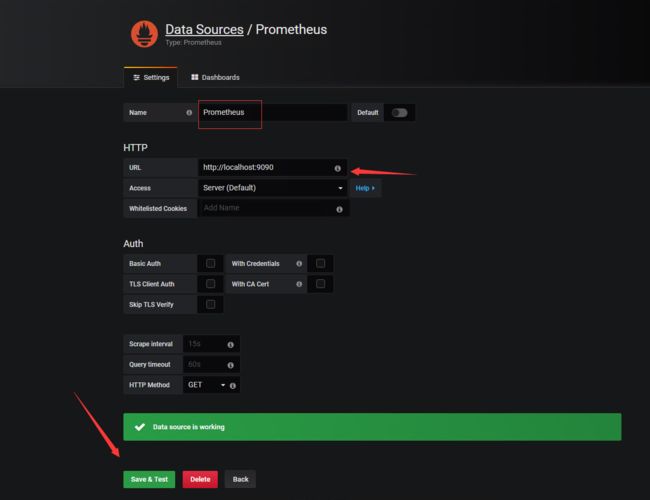The width and height of the screenshot is (650, 500).
Task: Expand the Help section for Access
Action: 365,188
